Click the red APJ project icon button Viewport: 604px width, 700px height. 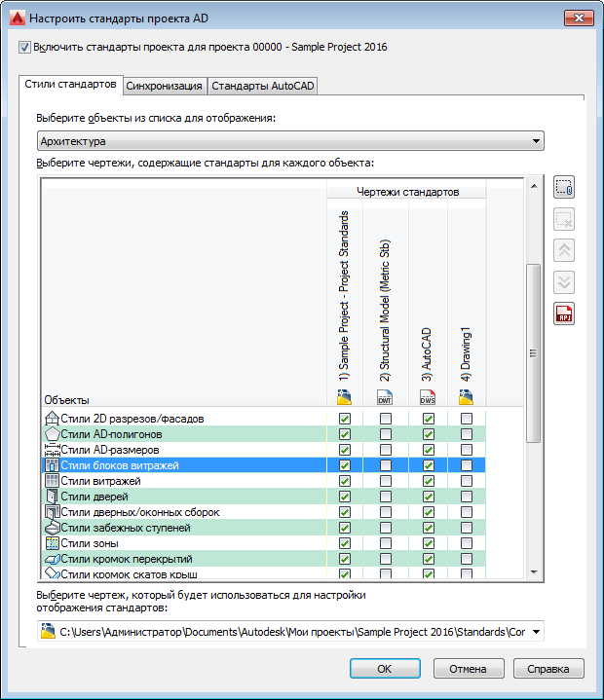[x=564, y=313]
